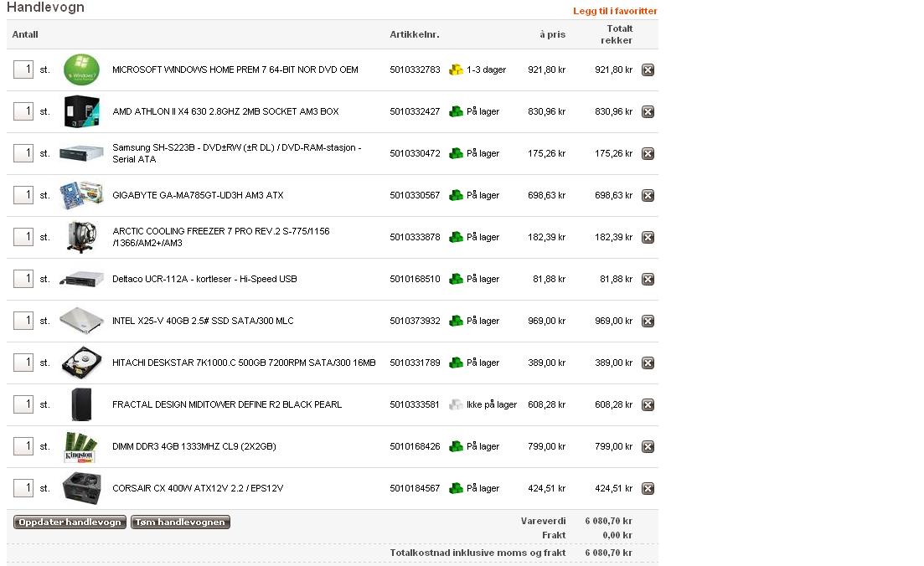
Task: Edit quantity field for Corsair CX 400W
Action: click(23, 487)
